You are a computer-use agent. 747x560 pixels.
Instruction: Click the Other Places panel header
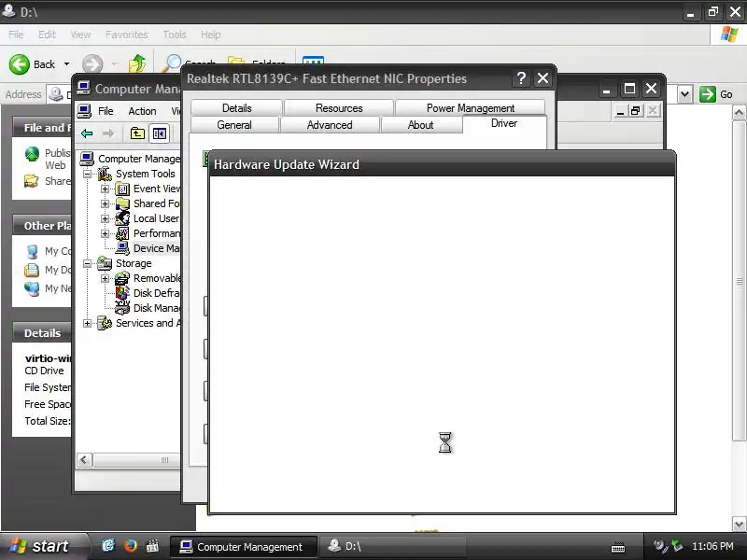[x=42, y=225]
